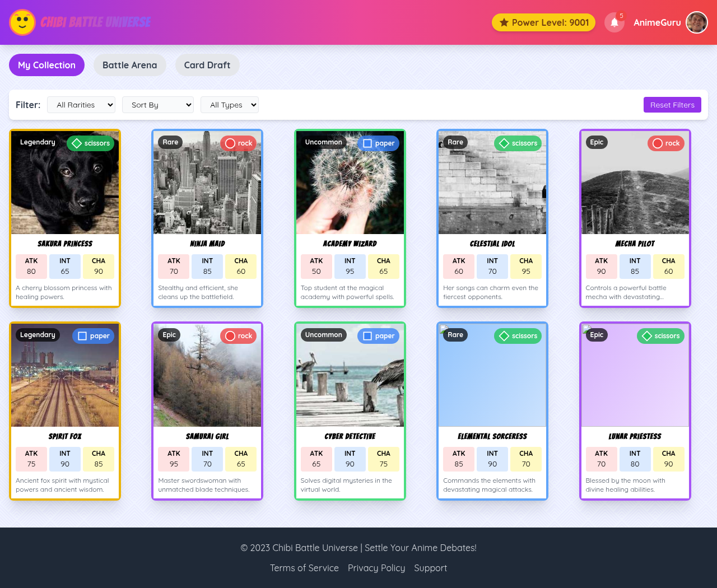Viewport: 717px width, 588px height.
Task: Switch to the Battle Arena tab
Action: pos(129,65)
